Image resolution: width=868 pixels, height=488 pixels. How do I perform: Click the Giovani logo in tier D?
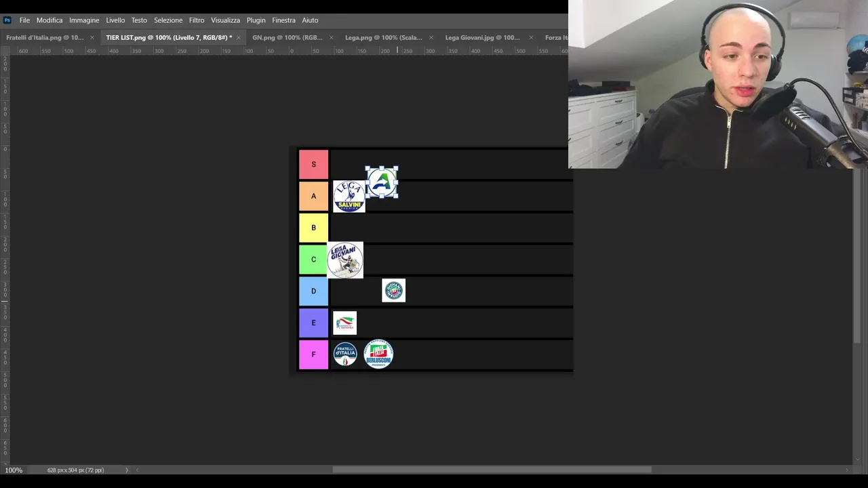(x=393, y=291)
